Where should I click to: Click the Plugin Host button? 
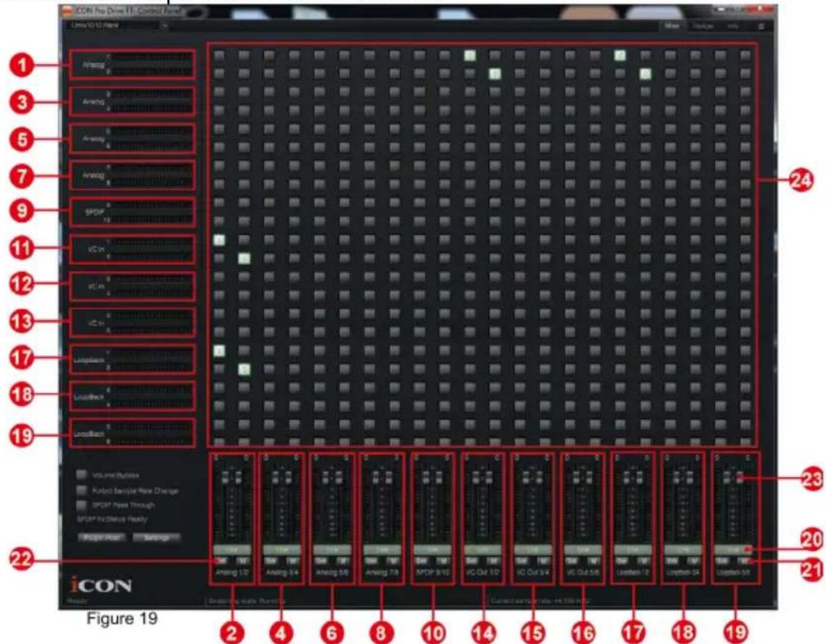point(102,538)
